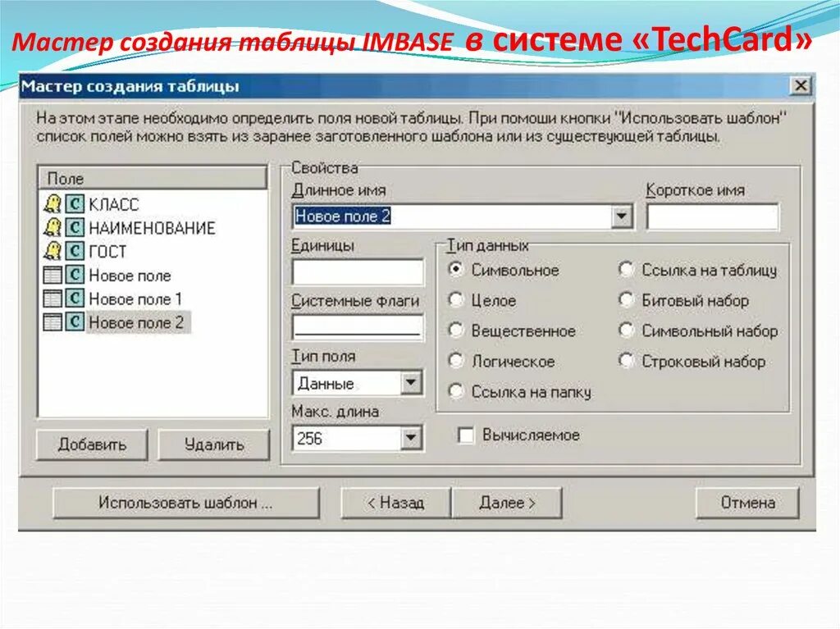The width and height of the screenshot is (840, 629).
Task: Open Использовать шаблон dialog
Action: point(186,503)
